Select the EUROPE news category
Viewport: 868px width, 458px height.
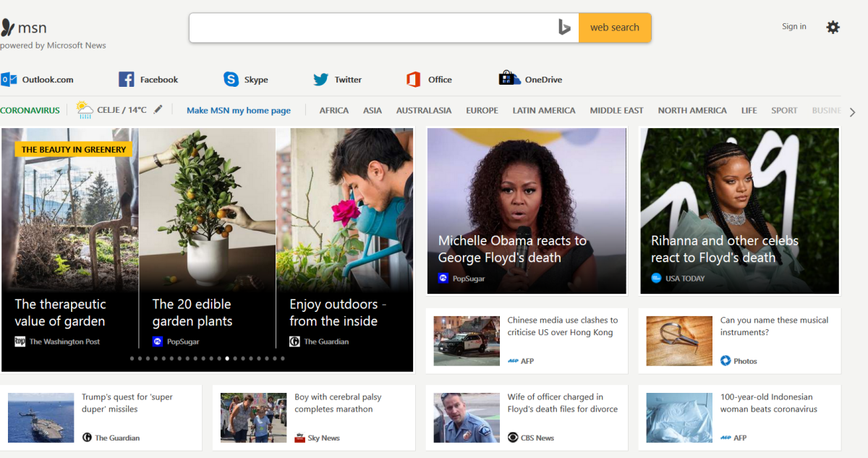(x=482, y=111)
